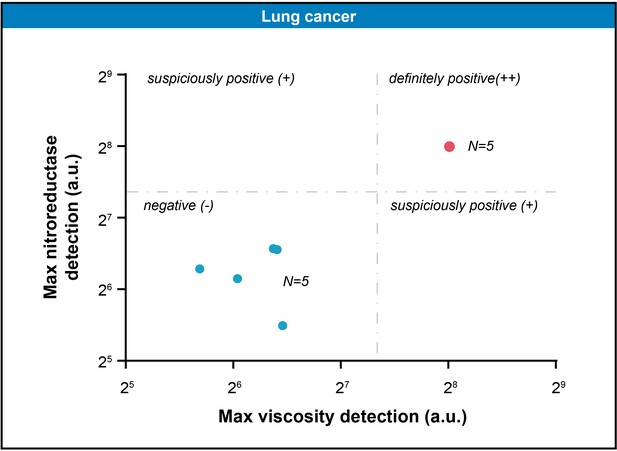Select the 'Max nitroreductase detection' axis title
The height and width of the screenshot is (451, 617).
[x=61, y=217]
